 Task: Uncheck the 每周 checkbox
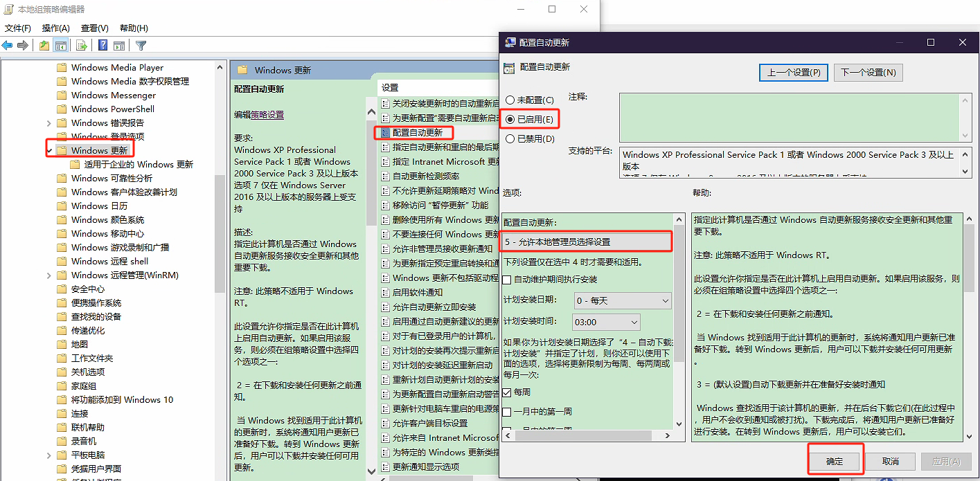508,392
